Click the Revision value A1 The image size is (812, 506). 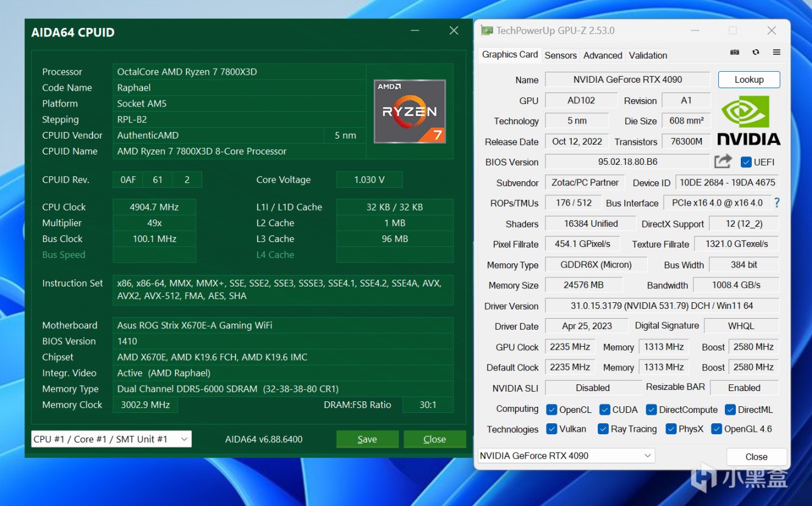pyautogui.click(x=686, y=100)
